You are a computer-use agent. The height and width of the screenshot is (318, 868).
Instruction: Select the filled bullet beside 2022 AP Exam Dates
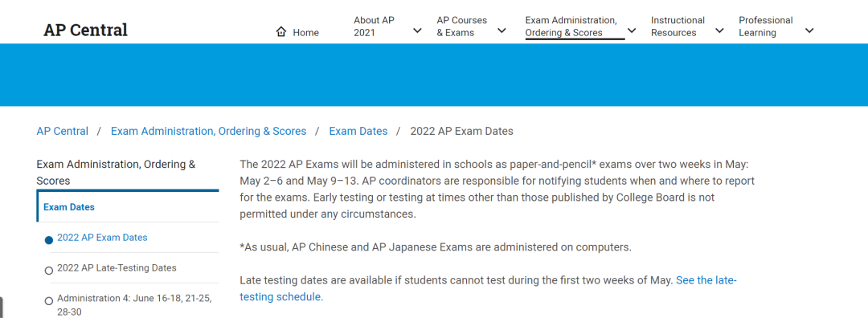49,240
